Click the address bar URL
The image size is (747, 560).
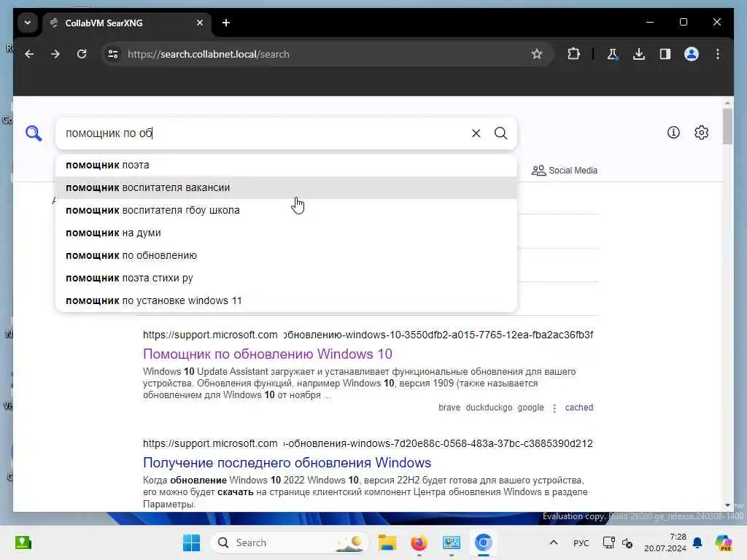208,54
